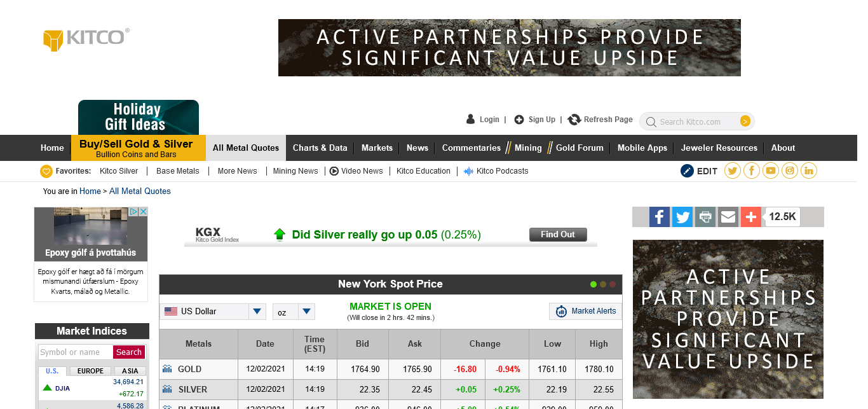Click the Search Kitco.com input field
Image resolution: width=868 pixels, height=409 pixels.
[x=697, y=121]
